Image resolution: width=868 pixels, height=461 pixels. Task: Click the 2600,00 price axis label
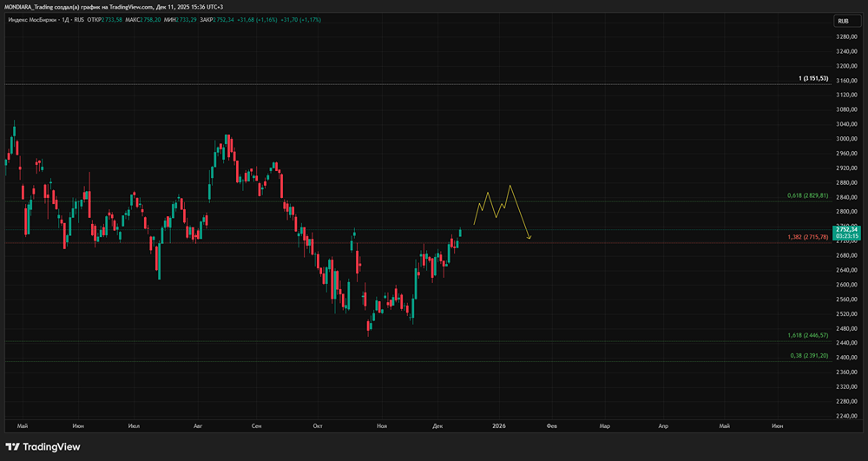[846, 285]
